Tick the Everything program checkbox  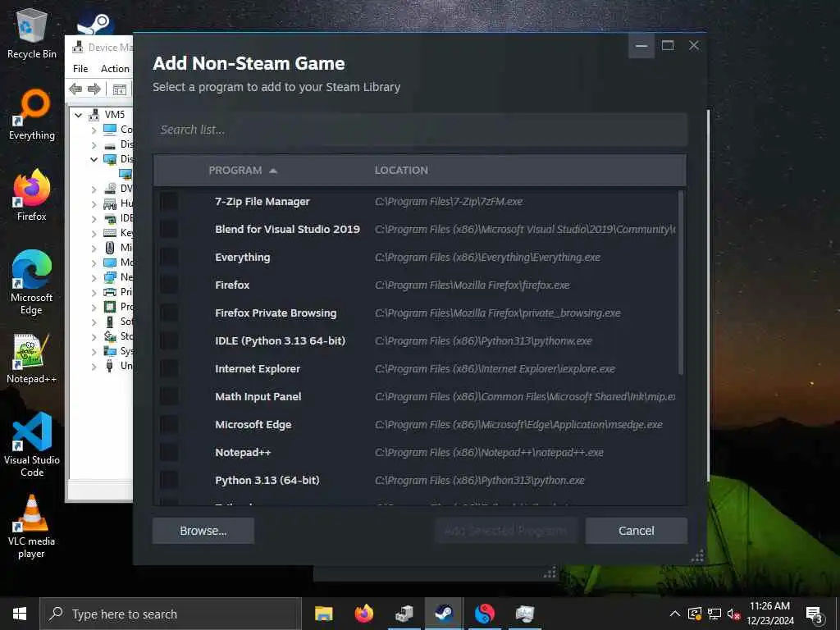[x=169, y=257]
